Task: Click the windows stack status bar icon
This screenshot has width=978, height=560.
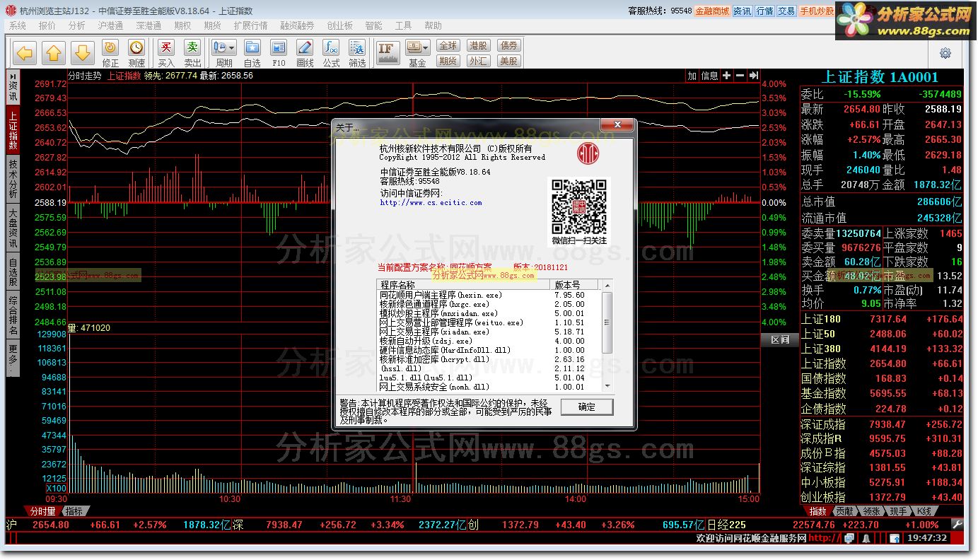Action: 849,538
